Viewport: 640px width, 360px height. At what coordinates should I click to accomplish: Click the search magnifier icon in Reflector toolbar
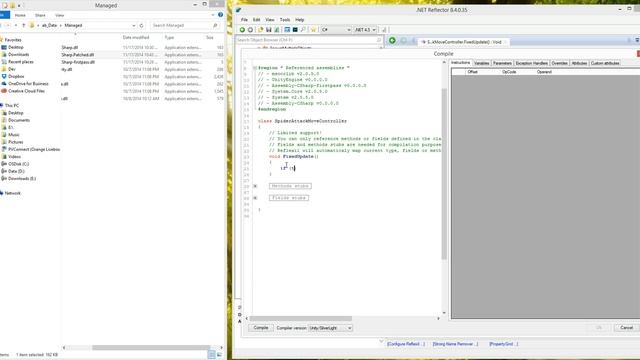pyautogui.click(x=303, y=30)
